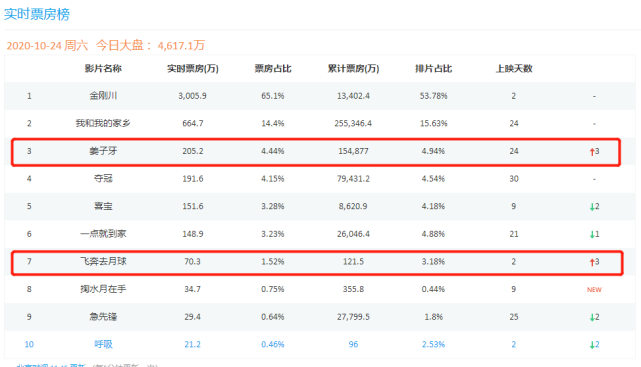
Task: Open the 实时票房榜 title link
Action: coord(37,14)
